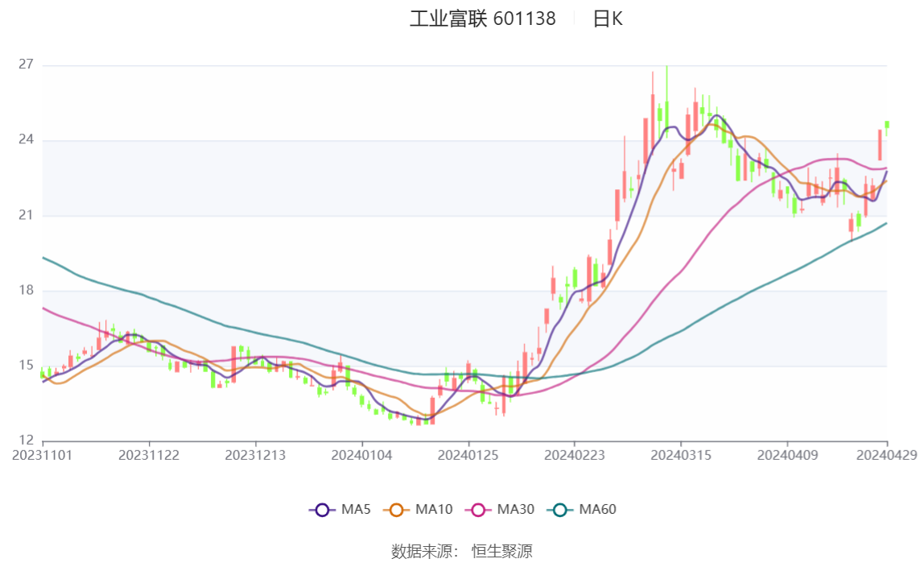Click the last green candlestick on 20240429
This screenshot has height=563, width=924.
887,126
